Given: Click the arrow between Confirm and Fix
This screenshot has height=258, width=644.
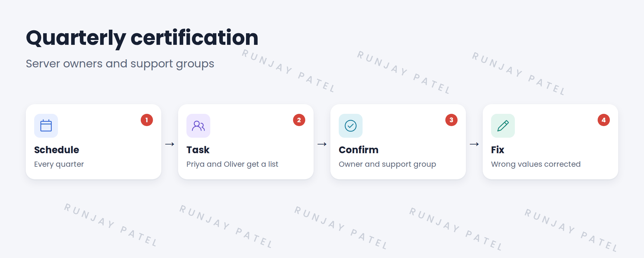Looking at the screenshot, I should click(474, 144).
